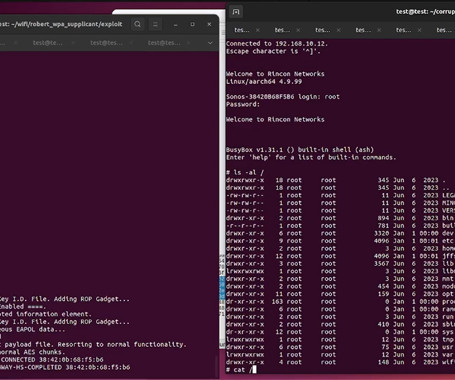Click the 'tmp' symlink name in listing
The width and height of the screenshot is (455, 380).
click(448, 339)
